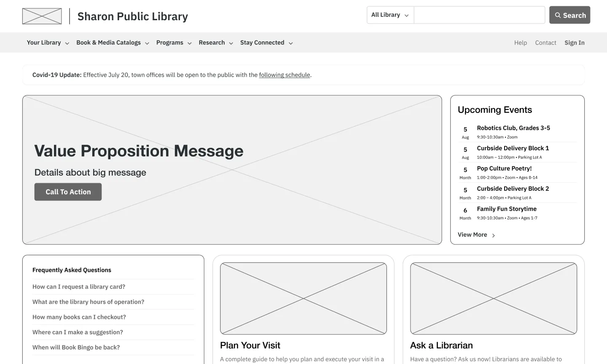Open the Help page
Image resolution: width=607 pixels, height=364 pixels.
tap(520, 43)
